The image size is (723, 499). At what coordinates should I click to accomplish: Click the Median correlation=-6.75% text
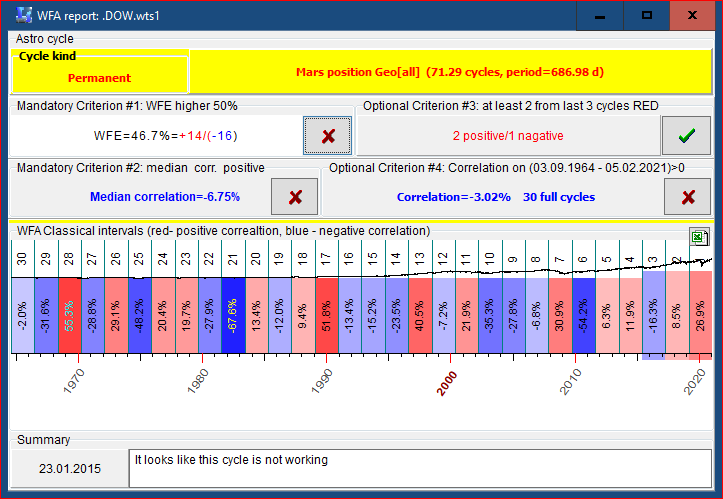click(165, 197)
